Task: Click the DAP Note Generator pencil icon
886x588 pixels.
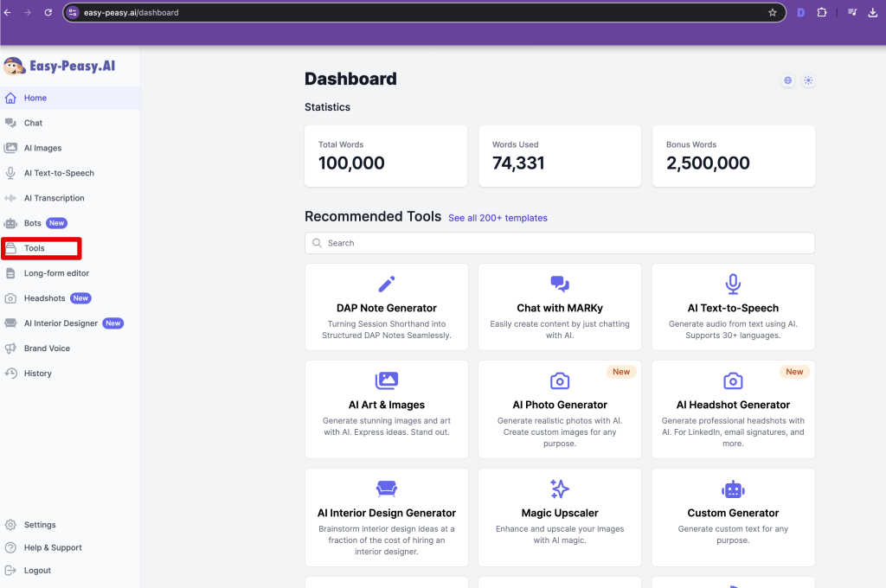Action: (387, 284)
